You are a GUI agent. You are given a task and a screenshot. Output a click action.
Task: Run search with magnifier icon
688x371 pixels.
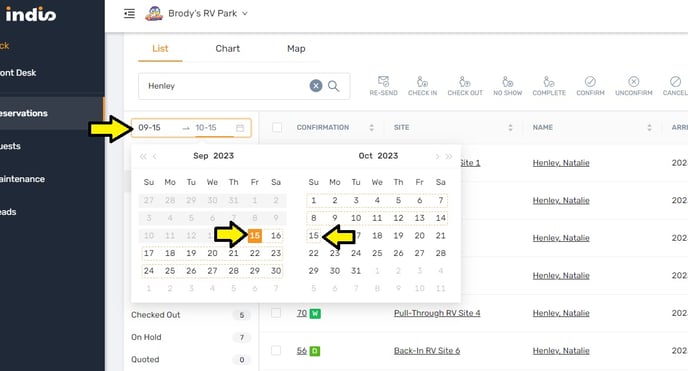pyautogui.click(x=333, y=86)
